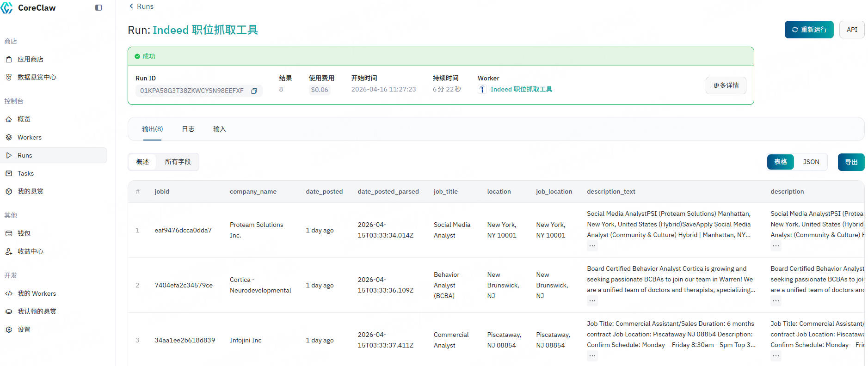Switch output view to JSON
The height and width of the screenshot is (366, 868).
tap(811, 162)
